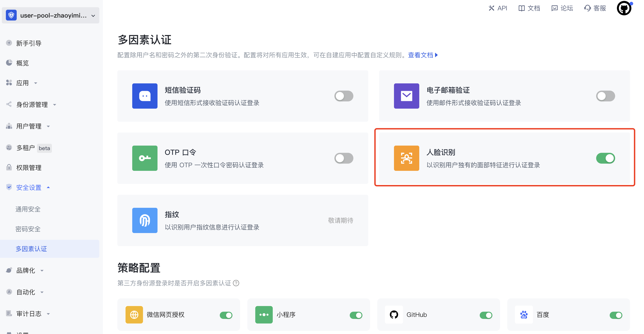The height and width of the screenshot is (334, 644).
Task: Click the orange face recognition icon
Action: [406, 158]
